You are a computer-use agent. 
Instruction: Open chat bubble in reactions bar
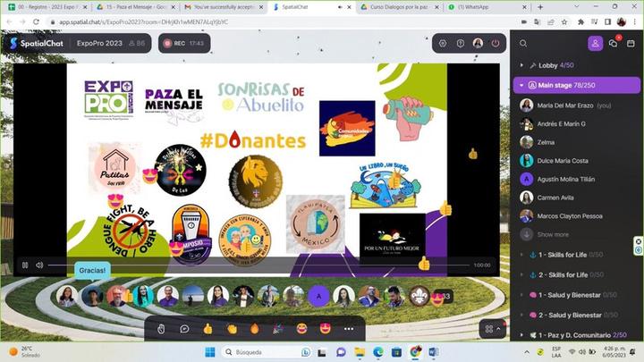click(x=184, y=329)
